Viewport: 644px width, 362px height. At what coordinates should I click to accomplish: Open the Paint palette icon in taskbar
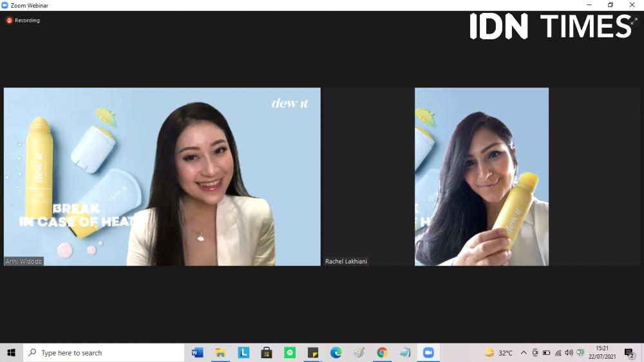tap(359, 352)
